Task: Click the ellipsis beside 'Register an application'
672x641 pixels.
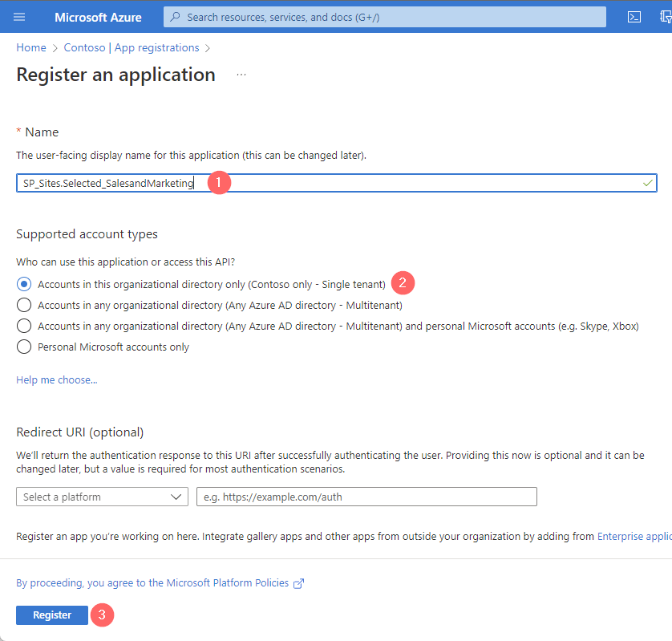Action: point(240,75)
